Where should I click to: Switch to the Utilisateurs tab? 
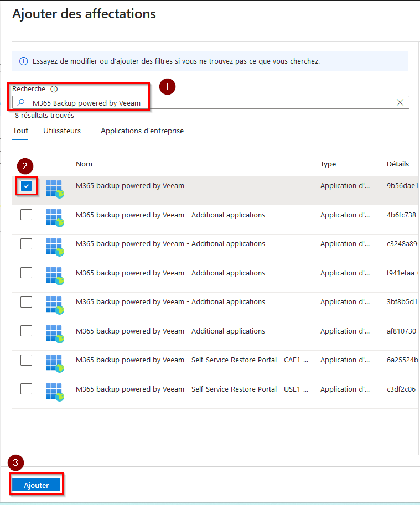coord(62,131)
